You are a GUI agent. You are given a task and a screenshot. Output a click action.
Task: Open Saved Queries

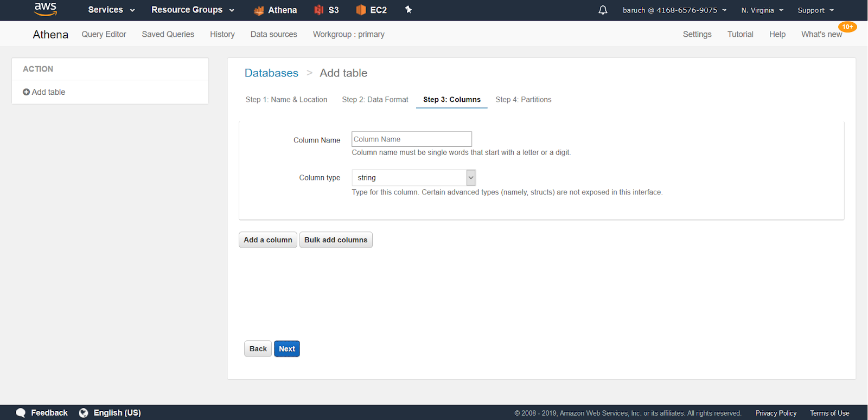pos(168,34)
